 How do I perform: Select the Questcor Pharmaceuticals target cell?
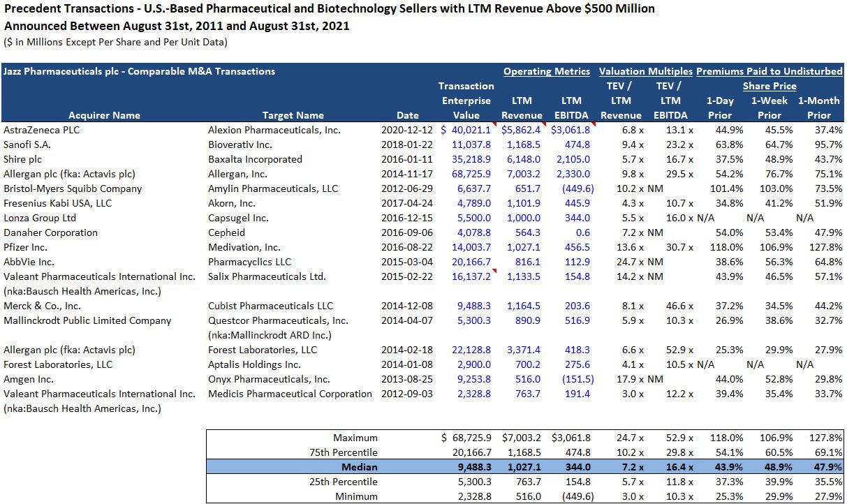click(x=277, y=320)
